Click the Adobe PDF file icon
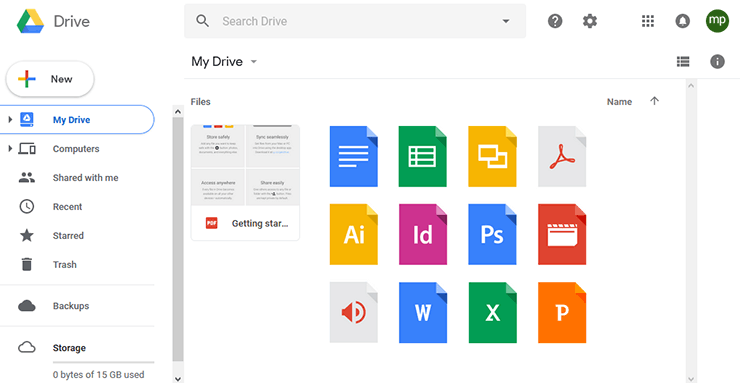The image size is (740, 383). tap(562, 156)
